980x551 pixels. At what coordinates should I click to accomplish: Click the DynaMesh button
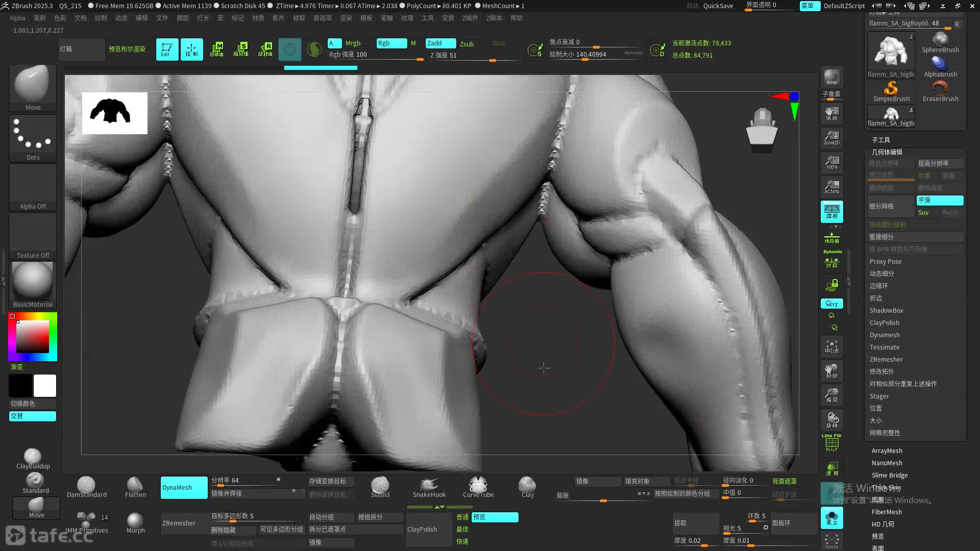coord(184,488)
